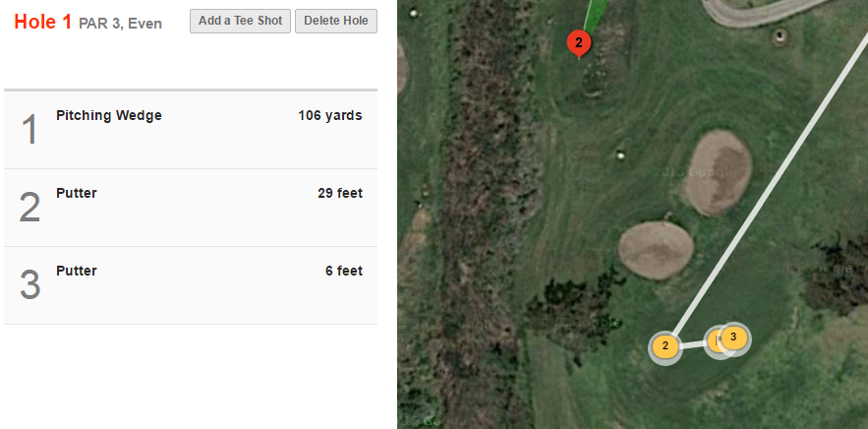Click the lower sand bunker on the map
Viewport: 868px width, 429px height.
pos(654,253)
